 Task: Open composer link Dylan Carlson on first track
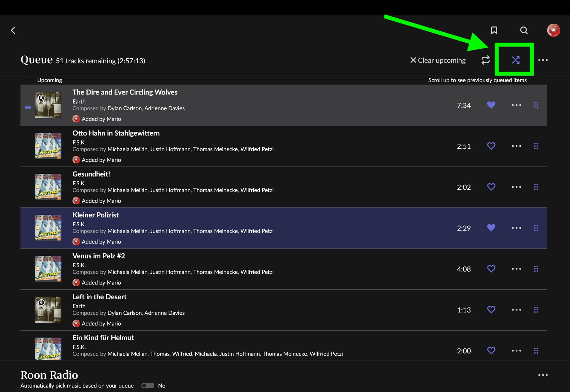[x=124, y=108]
